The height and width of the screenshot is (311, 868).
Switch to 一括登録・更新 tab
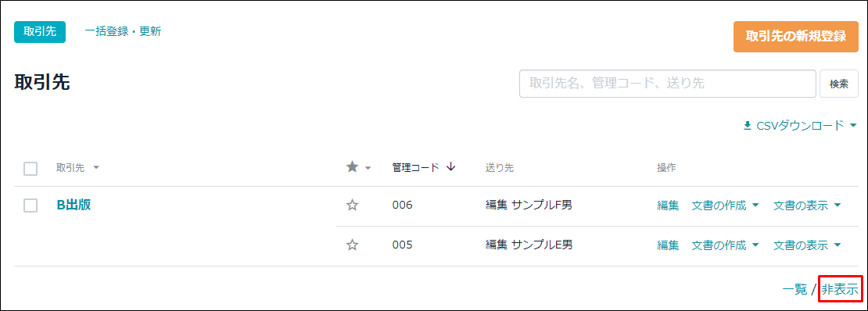(123, 31)
